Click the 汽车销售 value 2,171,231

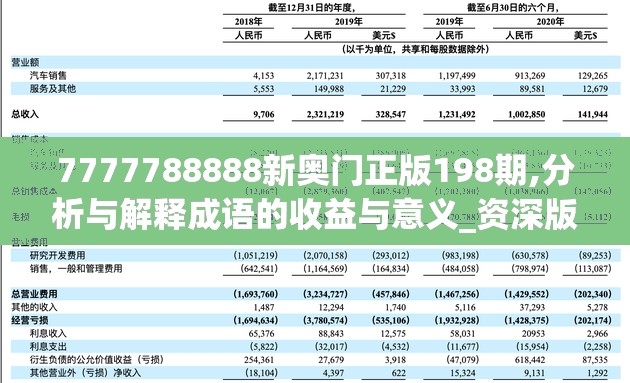pyautogui.click(x=325, y=76)
